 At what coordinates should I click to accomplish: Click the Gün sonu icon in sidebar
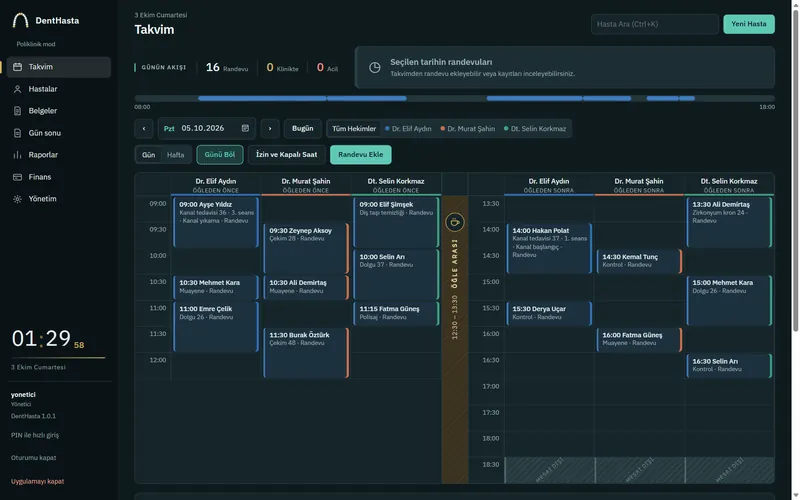(x=17, y=133)
